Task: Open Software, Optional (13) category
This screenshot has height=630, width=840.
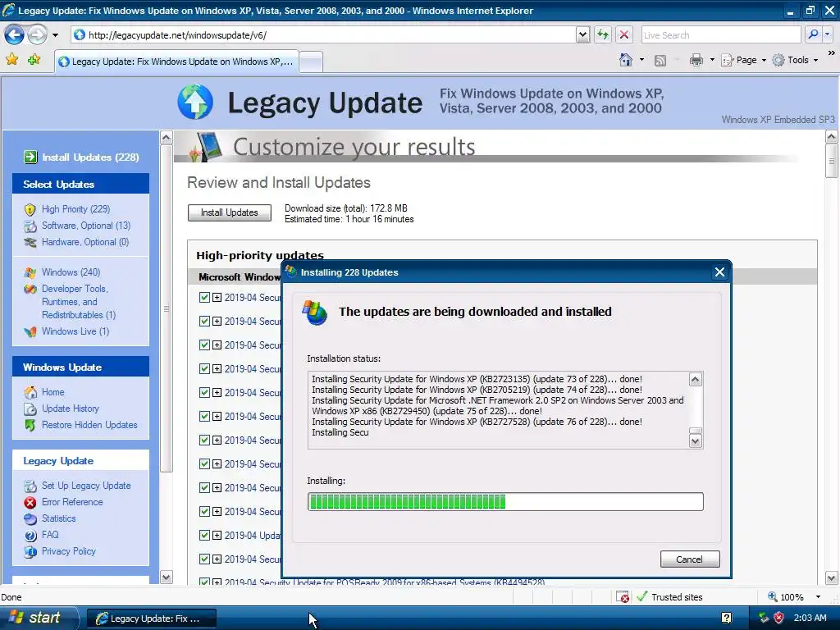Action: point(86,226)
